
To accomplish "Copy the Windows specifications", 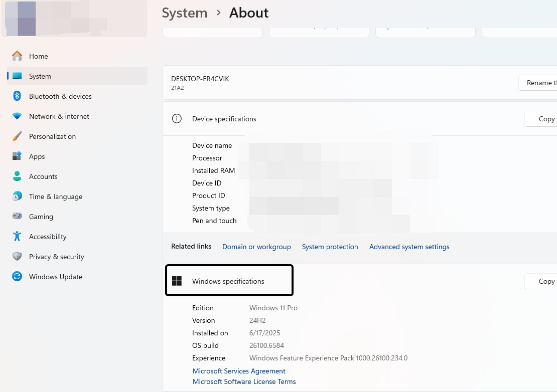I will pyautogui.click(x=540, y=281).
